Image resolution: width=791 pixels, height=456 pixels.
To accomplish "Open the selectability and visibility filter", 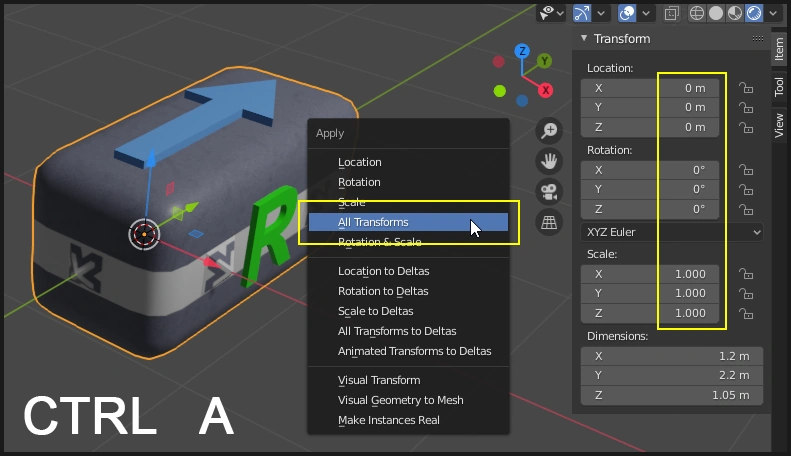I will click(x=551, y=13).
